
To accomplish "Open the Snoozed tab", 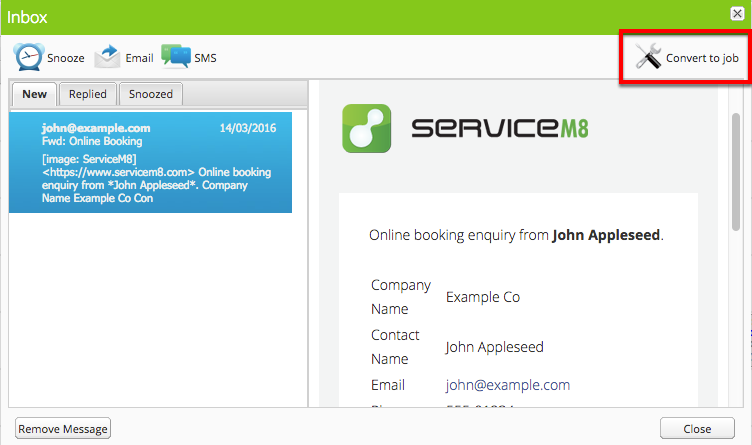I will point(151,94).
